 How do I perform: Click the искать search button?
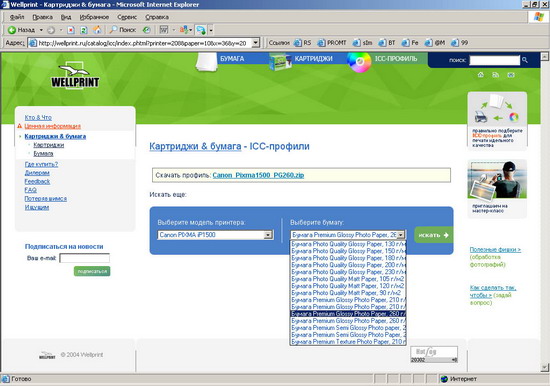(x=434, y=235)
